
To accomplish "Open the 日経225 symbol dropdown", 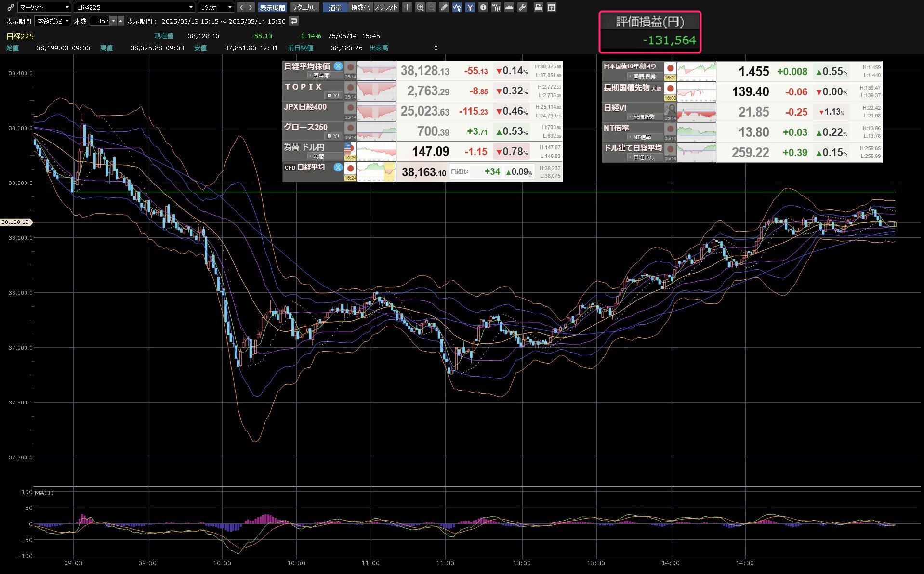I will (135, 7).
